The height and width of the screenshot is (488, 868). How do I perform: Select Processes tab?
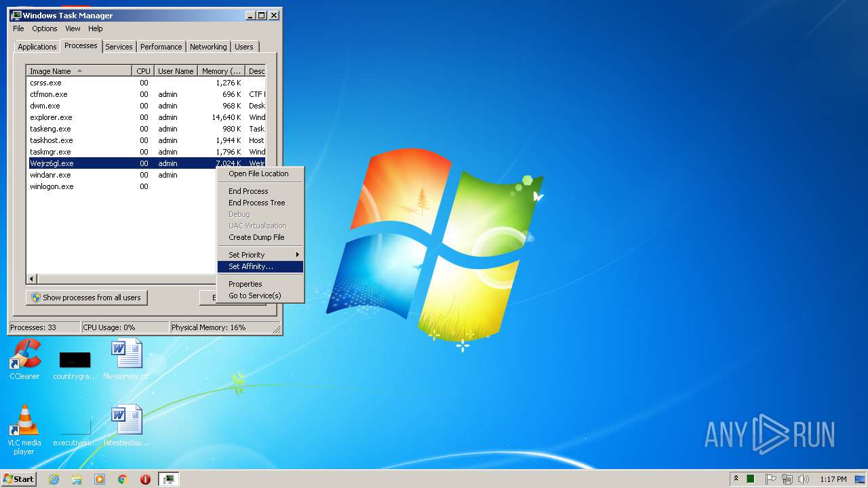[x=81, y=45]
